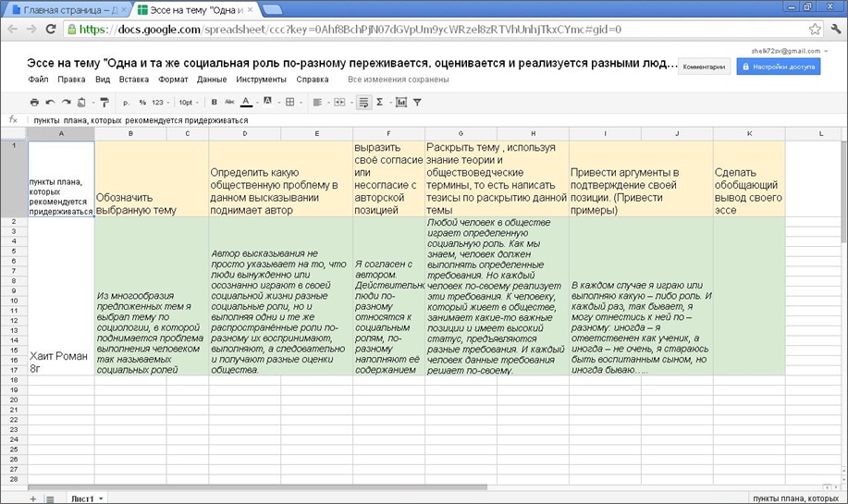Select the row 20 header
This screenshot has width=848, height=504.
(14, 400)
